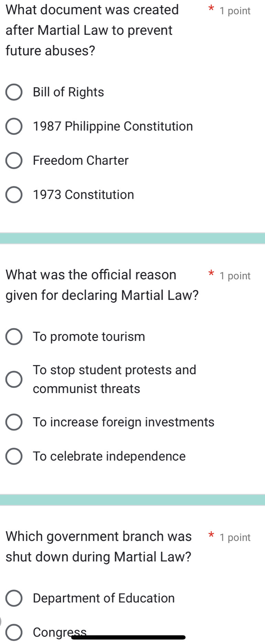Viewport: 265px width, 644px height.
Task: Pick To celebrate independence option
Action: 14,456
